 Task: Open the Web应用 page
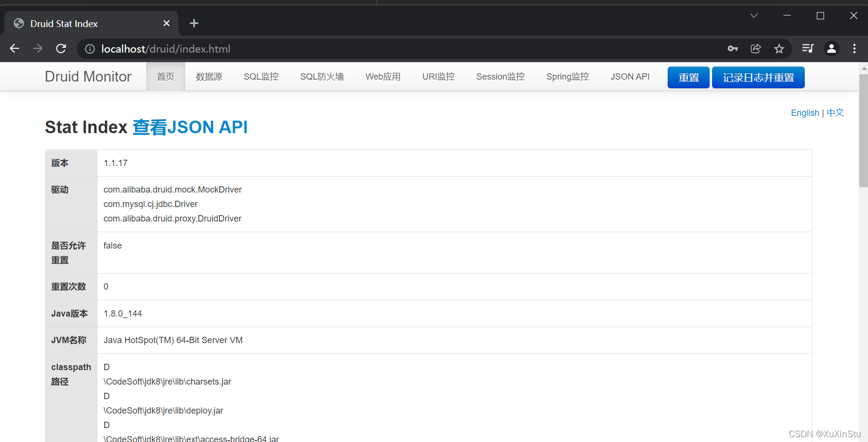(383, 77)
